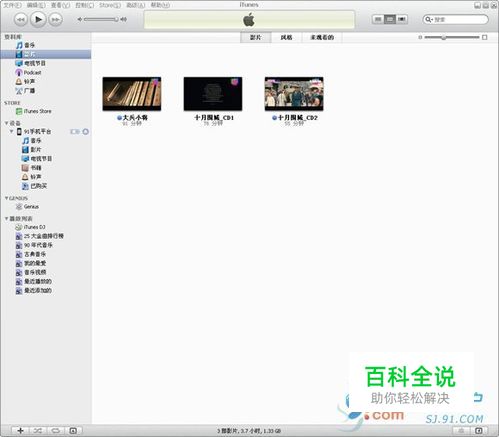Open the 高级(A) menu

point(135,5)
